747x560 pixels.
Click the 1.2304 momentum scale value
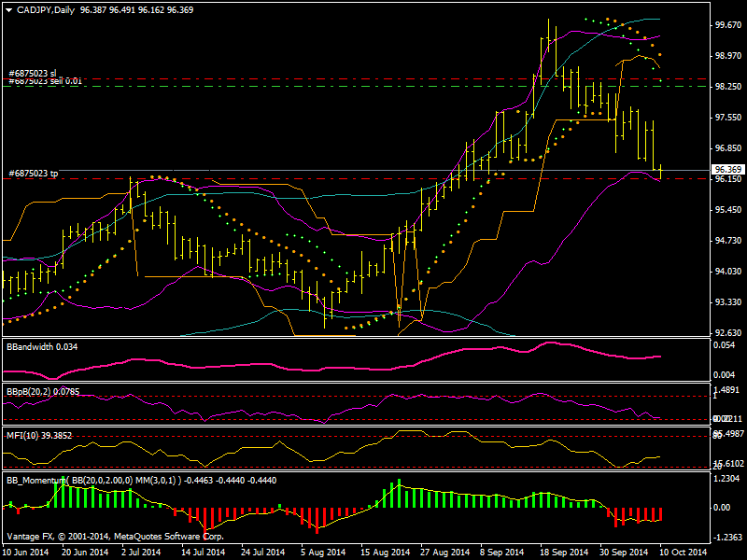726,478
